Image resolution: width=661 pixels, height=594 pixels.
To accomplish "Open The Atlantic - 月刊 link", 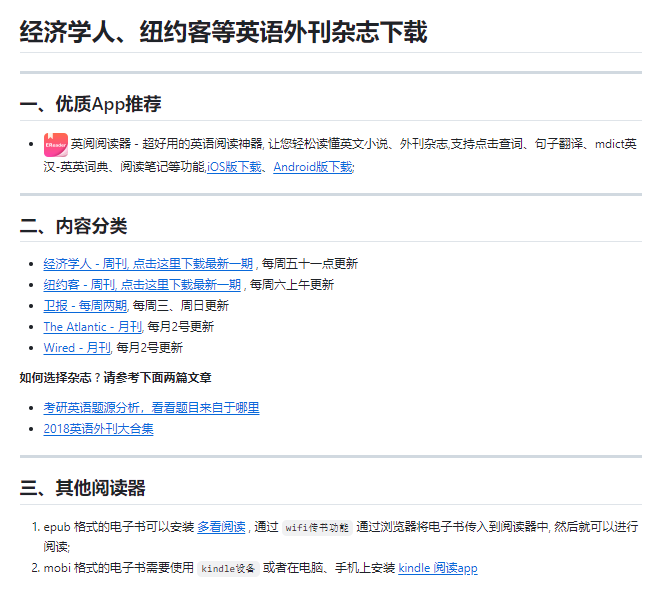I will (x=92, y=327).
